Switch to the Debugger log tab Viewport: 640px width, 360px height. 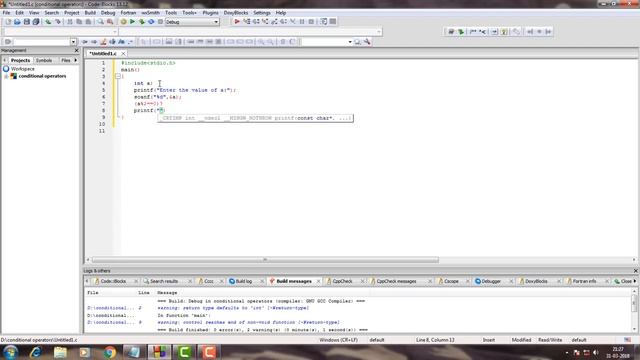point(491,281)
